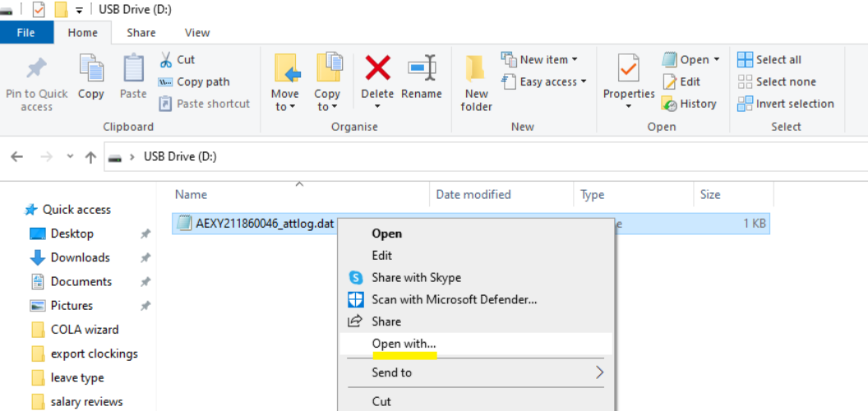This screenshot has height=411, width=868.
Task: Click the Copy icon in Clipboard group
Action: (90, 69)
